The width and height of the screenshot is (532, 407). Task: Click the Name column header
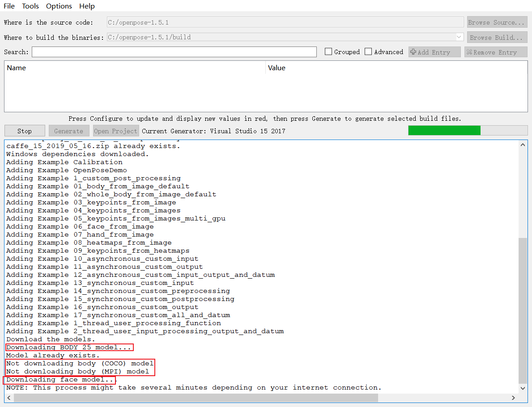point(16,68)
